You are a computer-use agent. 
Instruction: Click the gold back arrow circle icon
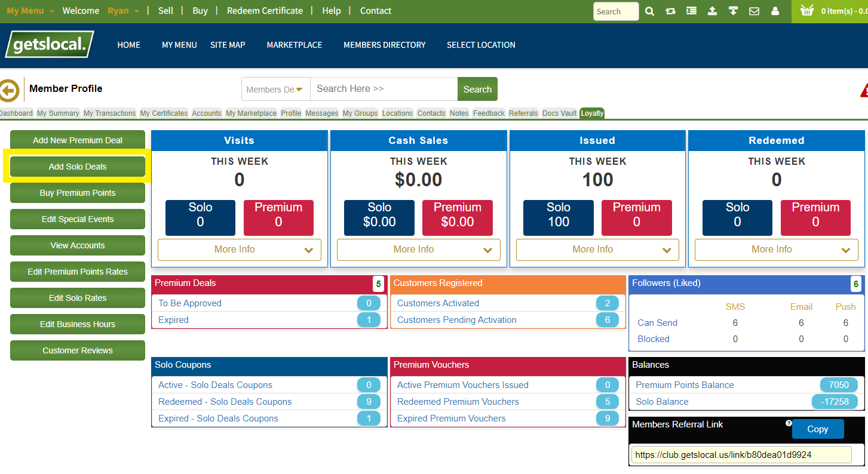[x=9, y=91]
